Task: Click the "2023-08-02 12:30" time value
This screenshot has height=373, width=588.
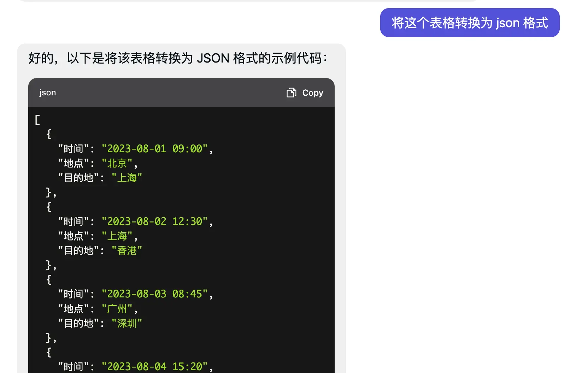Action: tap(154, 221)
